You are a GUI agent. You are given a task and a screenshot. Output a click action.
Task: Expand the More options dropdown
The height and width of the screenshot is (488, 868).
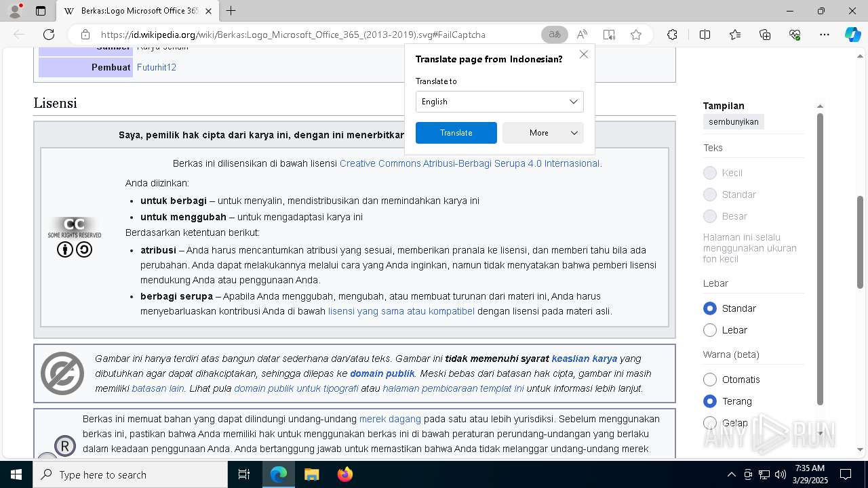pyautogui.click(x=543, y=133)
